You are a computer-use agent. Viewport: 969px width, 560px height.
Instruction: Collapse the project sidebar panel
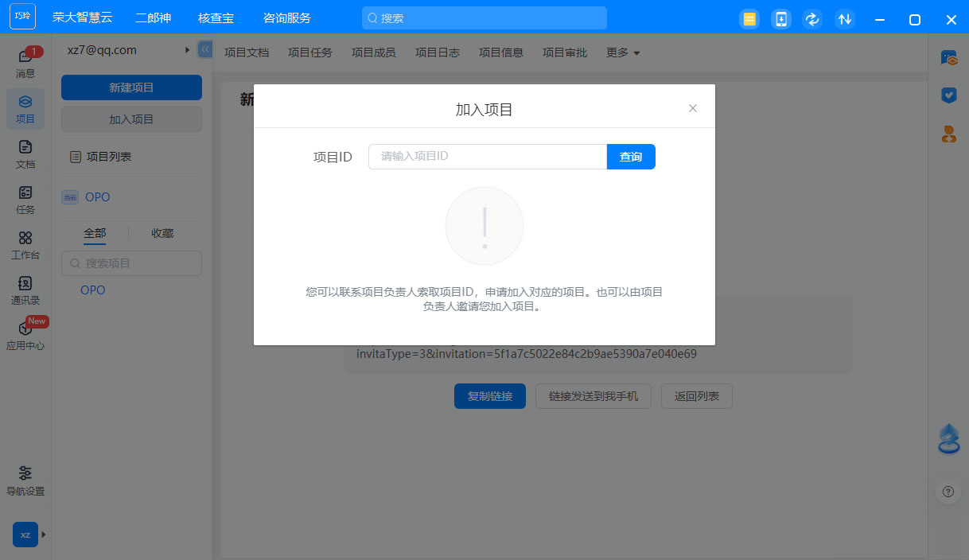204,49
